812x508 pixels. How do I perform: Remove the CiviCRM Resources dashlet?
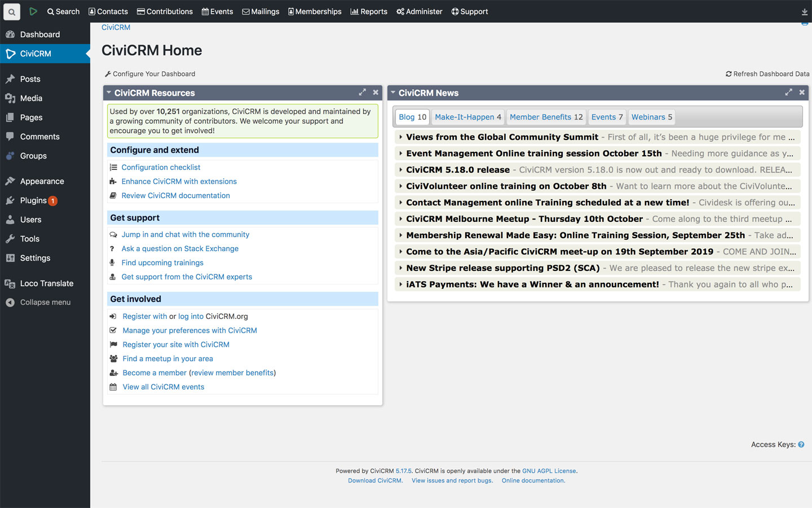click(376, 92)
